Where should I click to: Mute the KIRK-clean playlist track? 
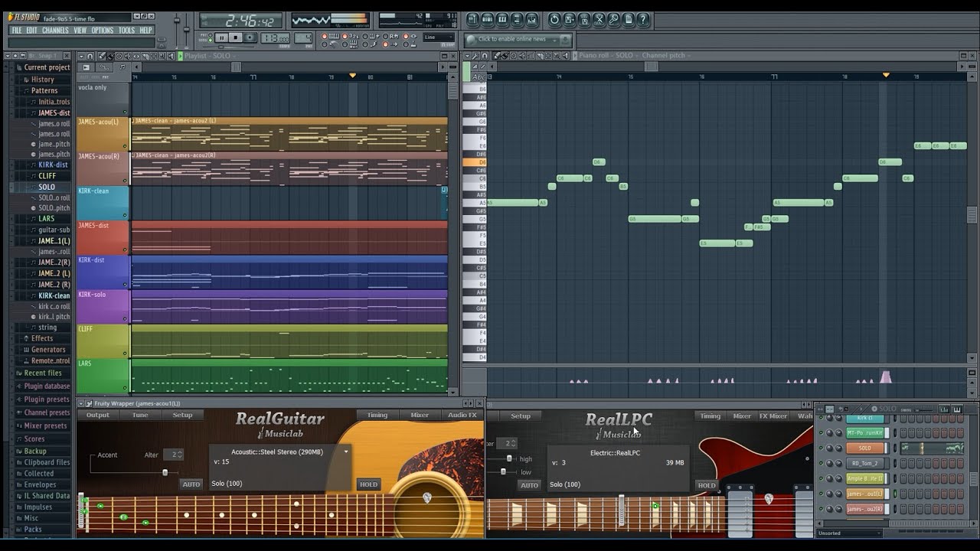pyautogui.click(x=125, y=215)
